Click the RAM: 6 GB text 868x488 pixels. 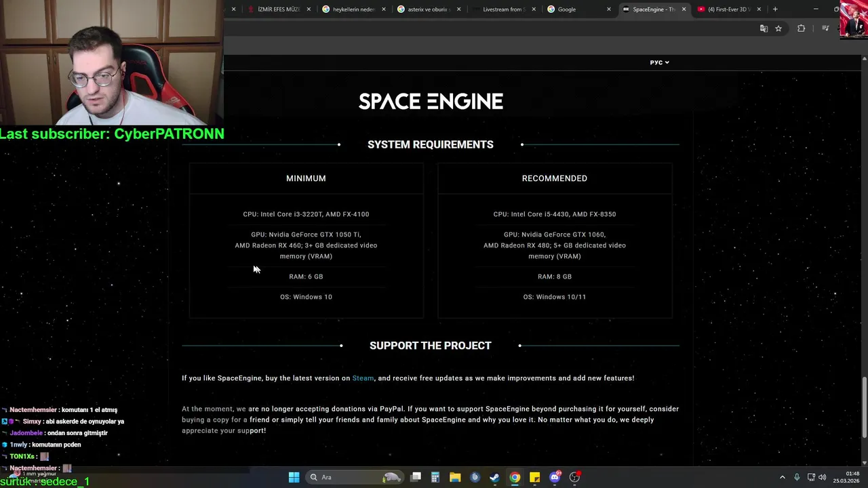pyautogui.click(x=306, y=277)
